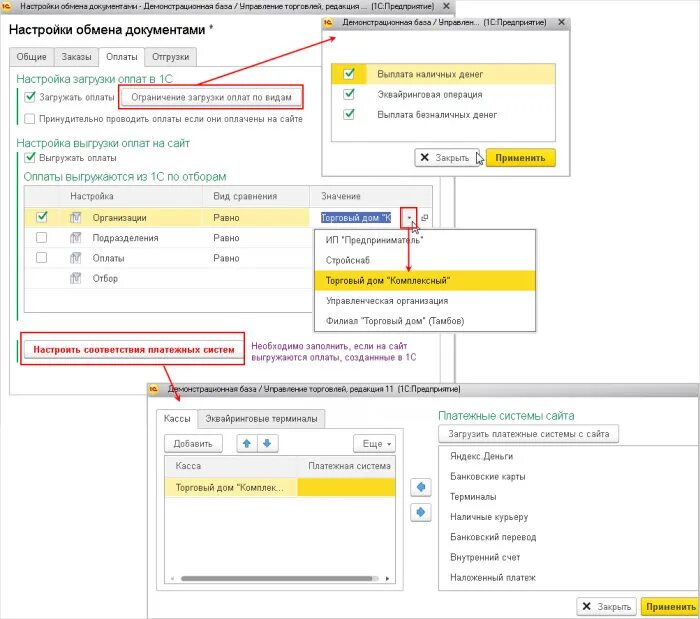
Task: Click 1C logo in payment systems window title
Action: (x=154, y=389)
